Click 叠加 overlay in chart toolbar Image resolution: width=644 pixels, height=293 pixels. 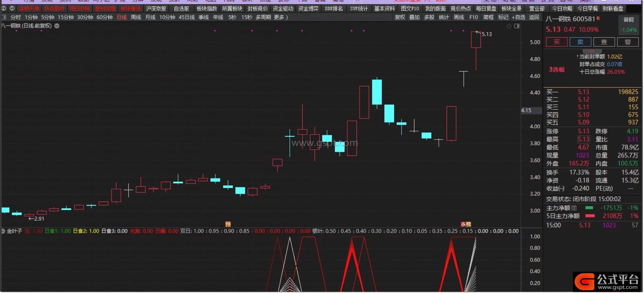[x=414, y=17]
